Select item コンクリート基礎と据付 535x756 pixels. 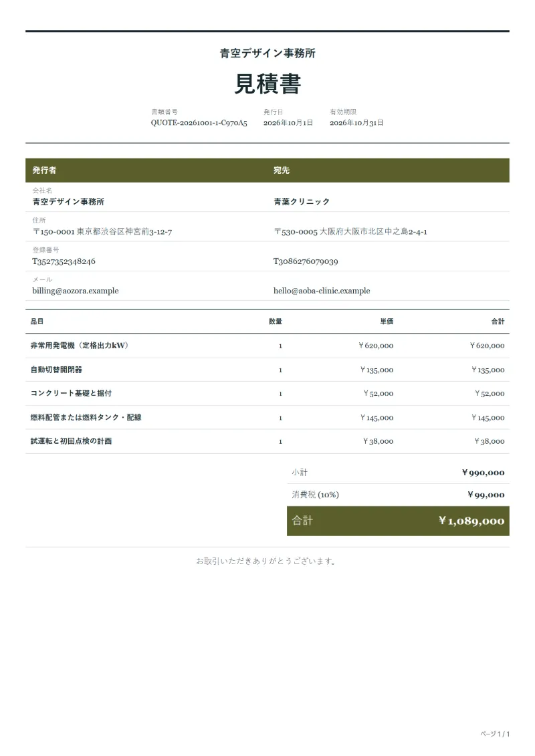tap(71, 393)
